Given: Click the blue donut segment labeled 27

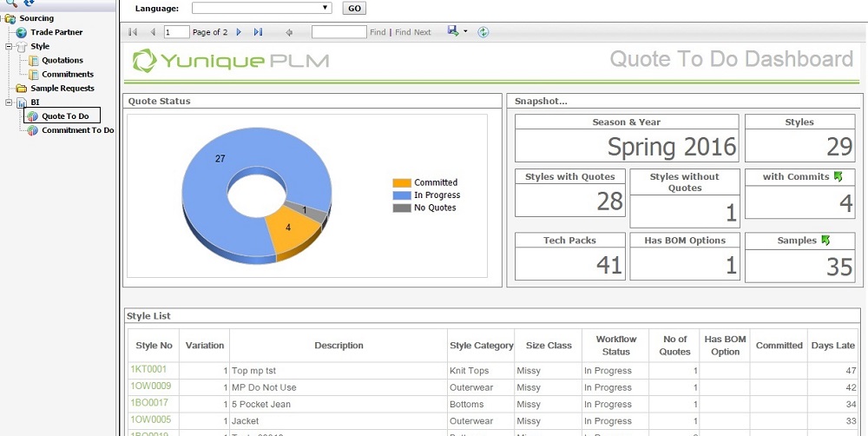Looking at the screenshot, I should click(x=220, y=159).
